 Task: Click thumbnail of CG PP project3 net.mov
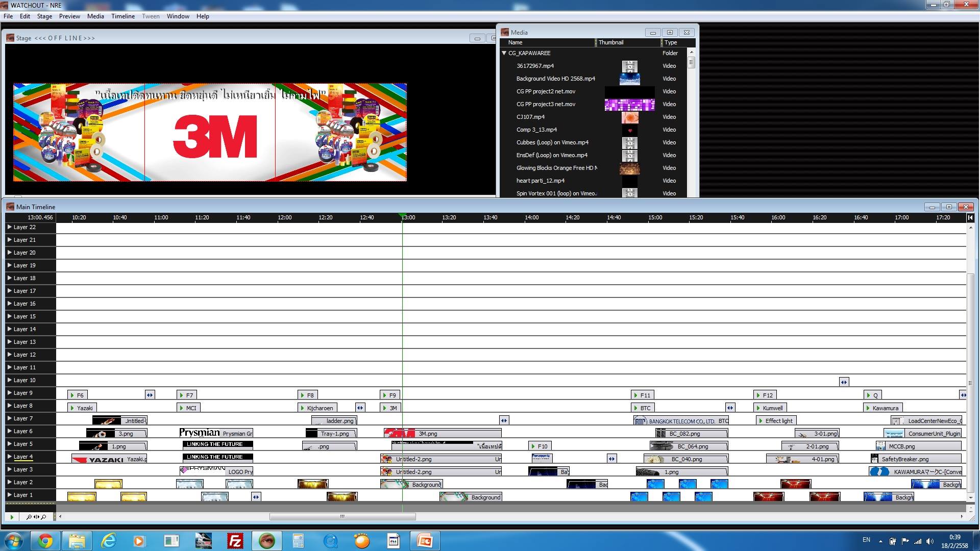(629, 105)
